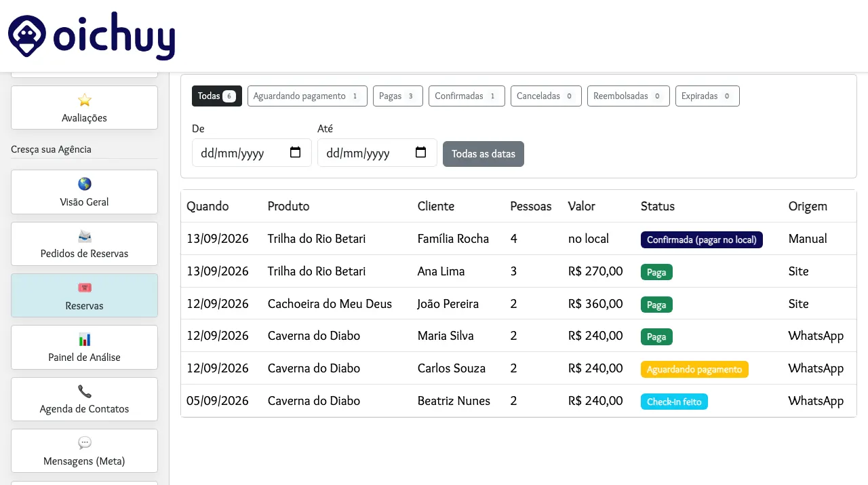Click Cachoeira do Meu Deus product

pyautogui.click(x=330, y=304)
